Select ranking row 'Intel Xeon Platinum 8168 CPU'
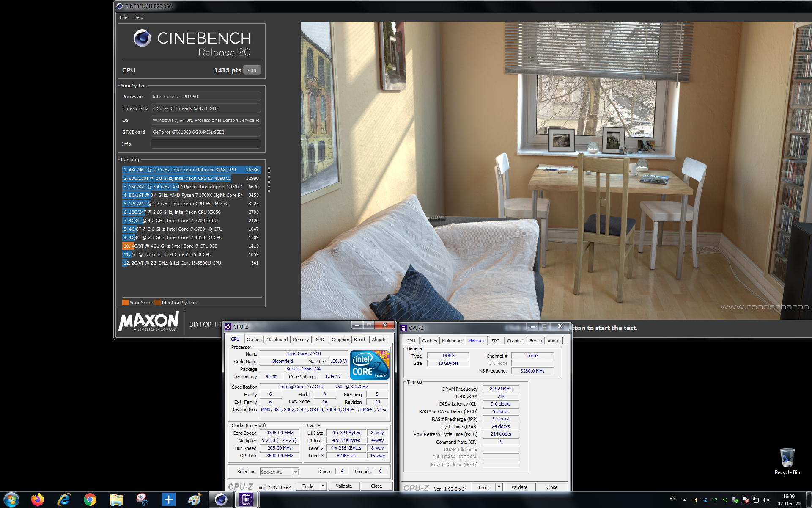 [191, 170]
